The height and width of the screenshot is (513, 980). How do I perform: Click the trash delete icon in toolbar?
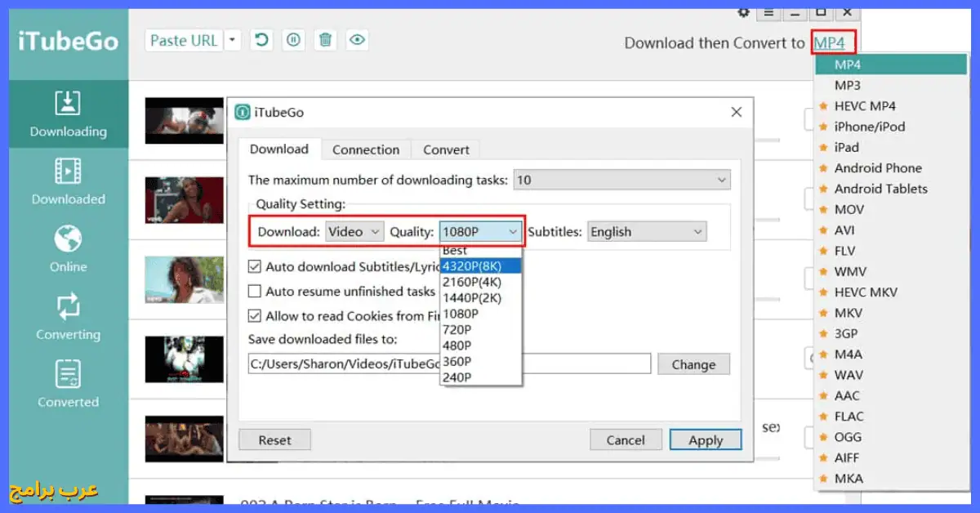click(x=325, y=40)
